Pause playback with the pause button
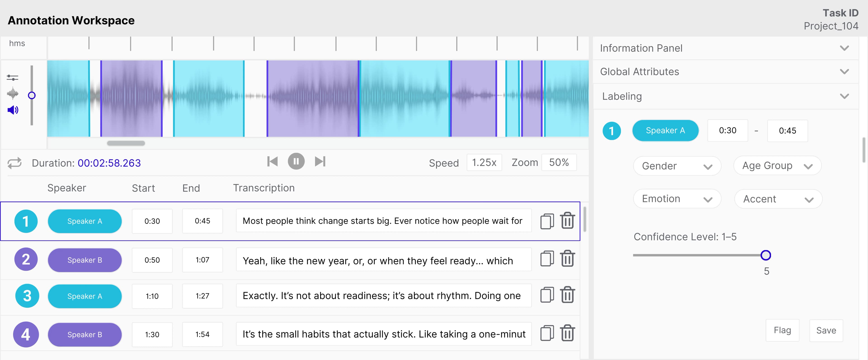This screenshot has width=868, height=360. point(296,161)
